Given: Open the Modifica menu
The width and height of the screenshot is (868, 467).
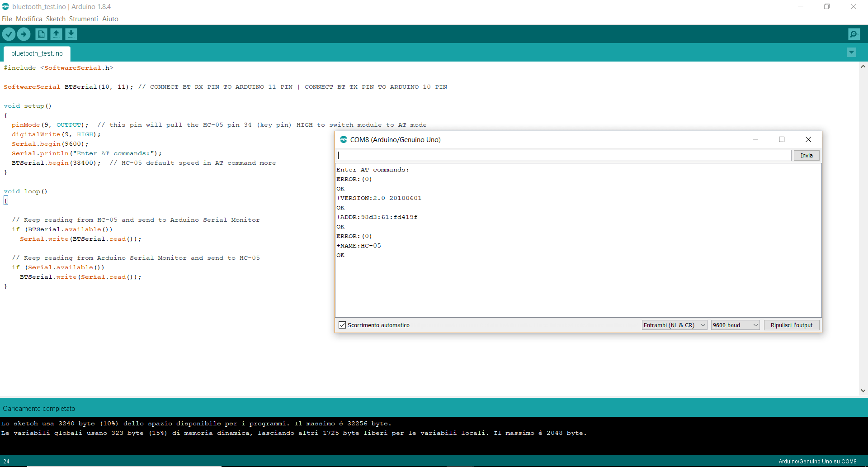Looking at the screenshot, I should point(29,19).
